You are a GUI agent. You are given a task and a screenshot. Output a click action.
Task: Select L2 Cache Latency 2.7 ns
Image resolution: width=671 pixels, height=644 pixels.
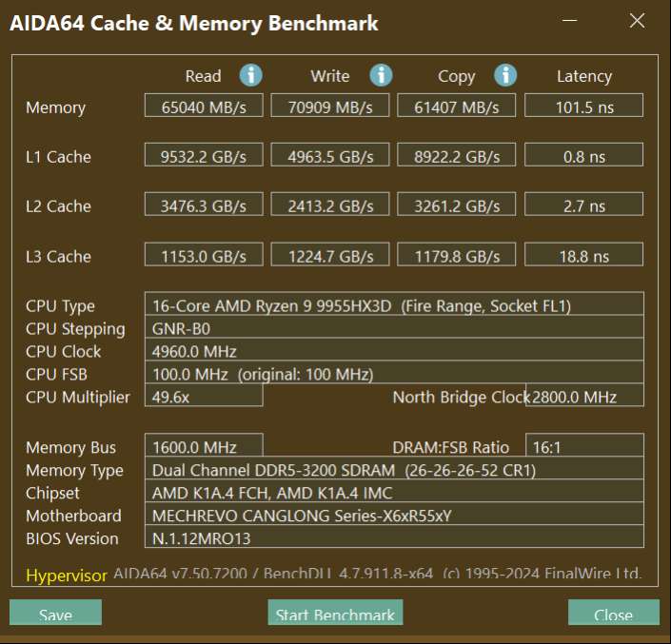pos(583,204)
